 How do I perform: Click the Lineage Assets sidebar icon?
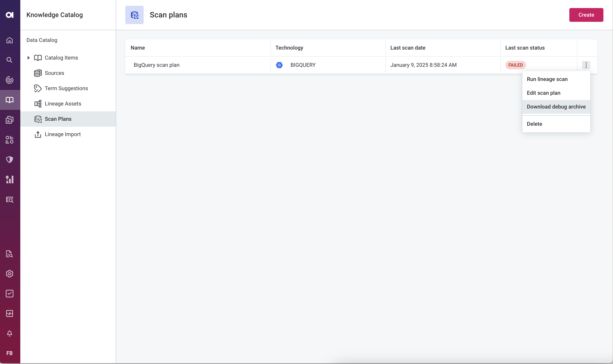pyautogui.click(x=38, y=104)
